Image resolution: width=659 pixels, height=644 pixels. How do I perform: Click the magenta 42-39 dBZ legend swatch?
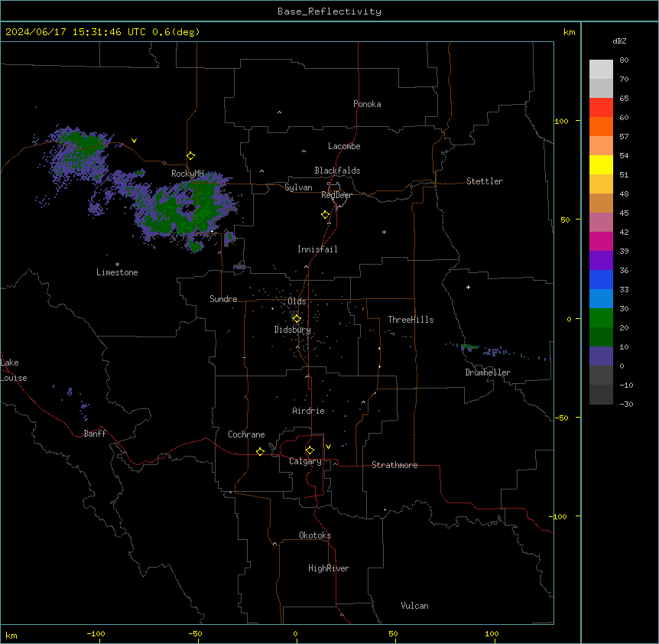[601, 241]
